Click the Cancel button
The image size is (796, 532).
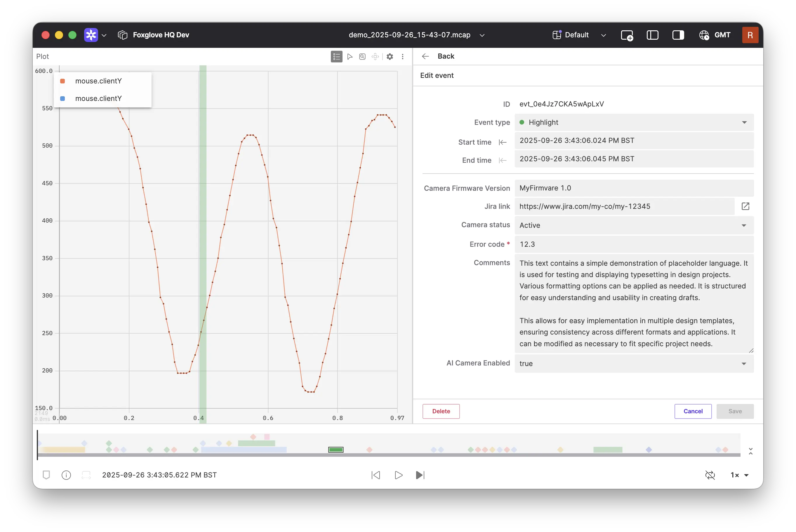pyautogui.click(x=693, y=411)
